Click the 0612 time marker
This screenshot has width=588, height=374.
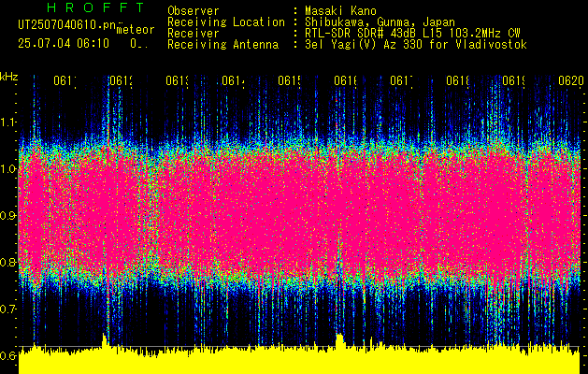click(122, 81)
